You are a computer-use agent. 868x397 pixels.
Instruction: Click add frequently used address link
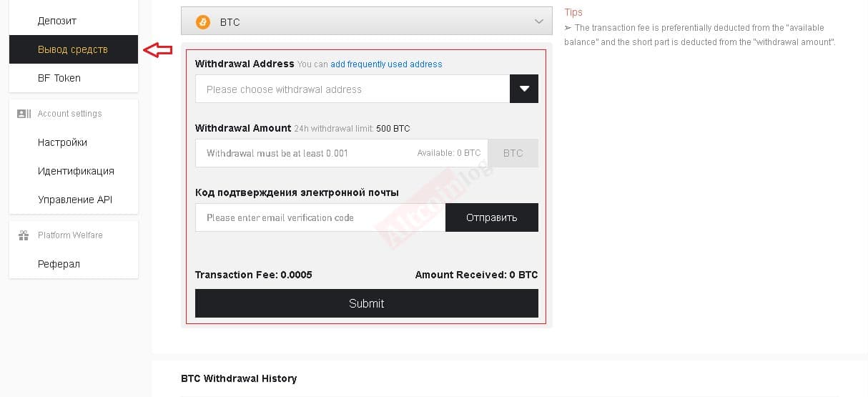click(386, 64)
